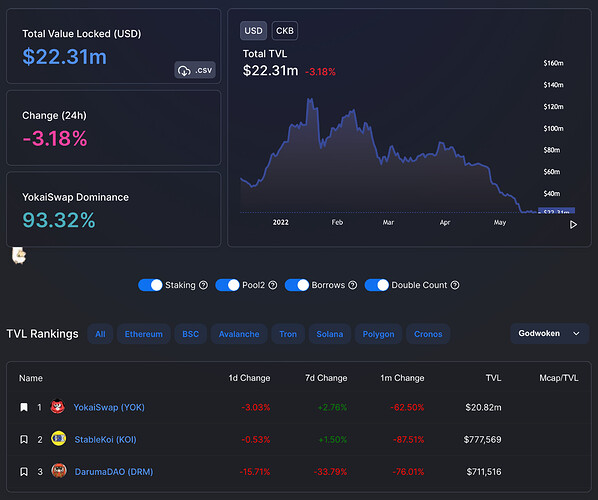Click the -62.50% 1m change cell

[407, 408]
